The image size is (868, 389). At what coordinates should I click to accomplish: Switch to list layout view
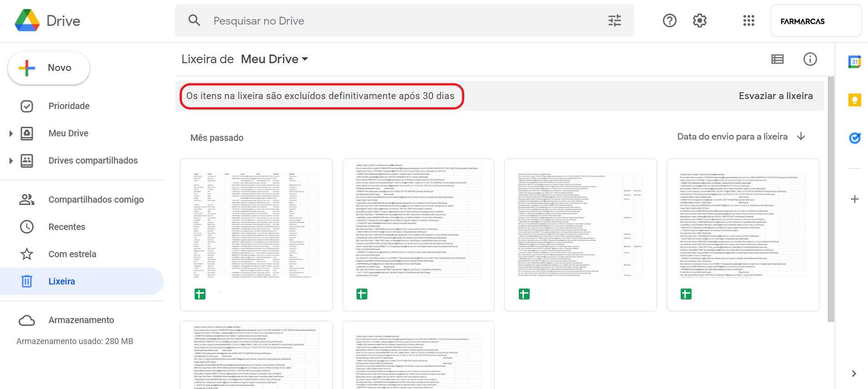pos(777,59)
